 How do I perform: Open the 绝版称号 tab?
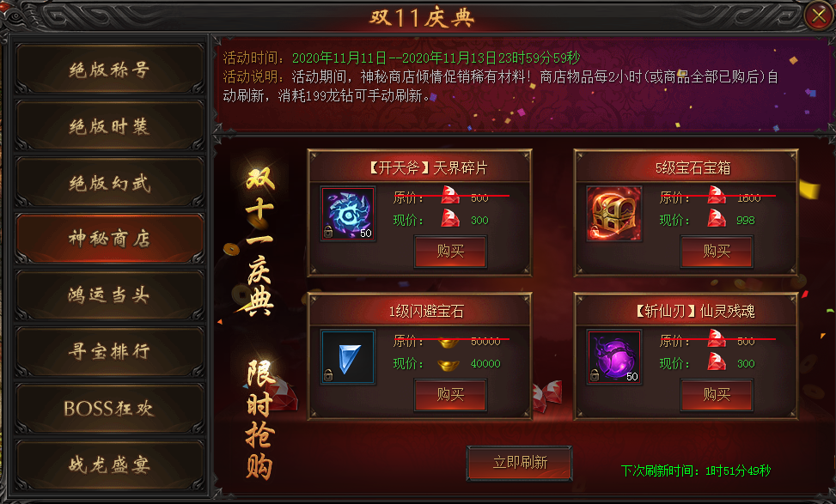tap(109, 70)
